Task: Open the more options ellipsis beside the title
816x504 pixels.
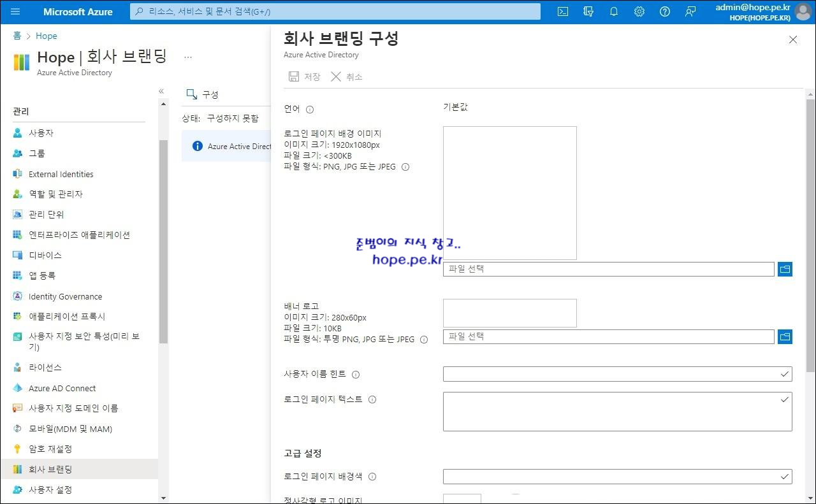Action: point(188,57)
